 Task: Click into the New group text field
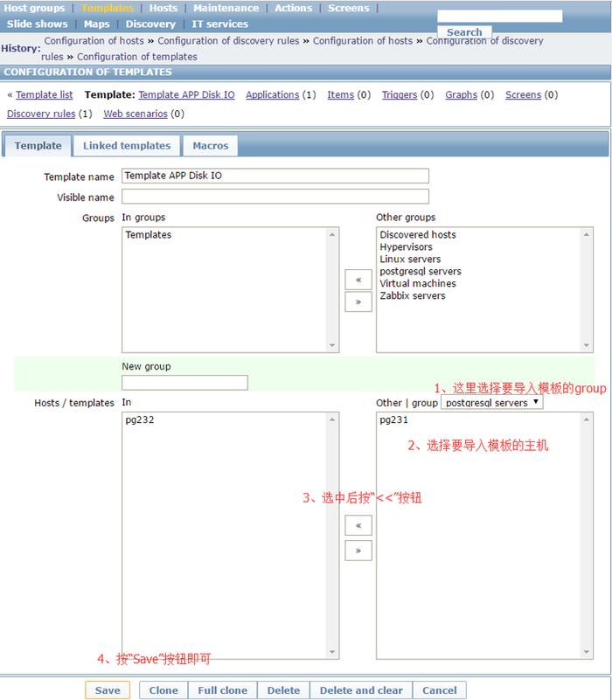[184, 383]
